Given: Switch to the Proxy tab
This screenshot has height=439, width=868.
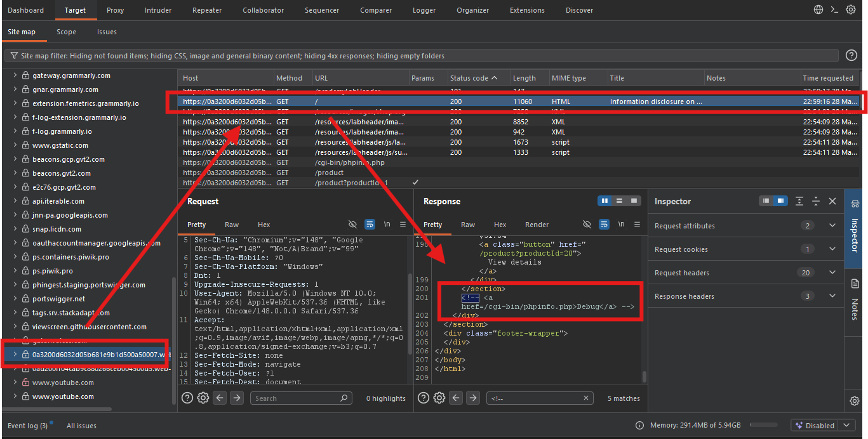Looking at the screenshot, I should 115,10.
